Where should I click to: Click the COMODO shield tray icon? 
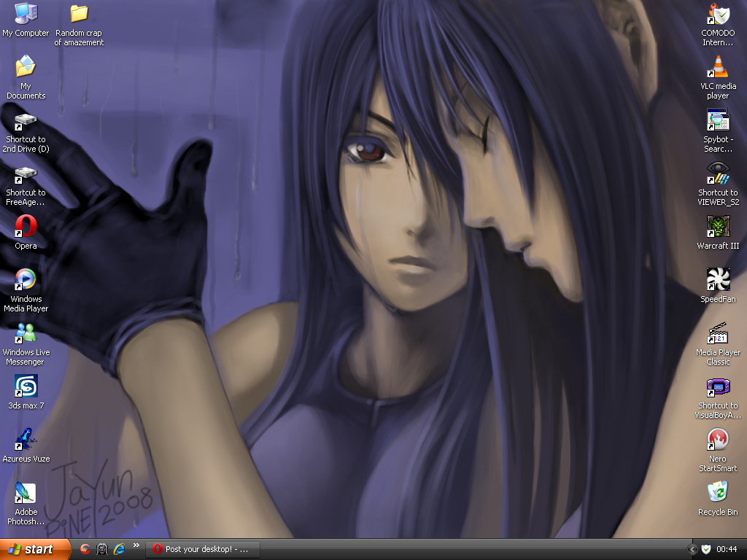[706, 550]
